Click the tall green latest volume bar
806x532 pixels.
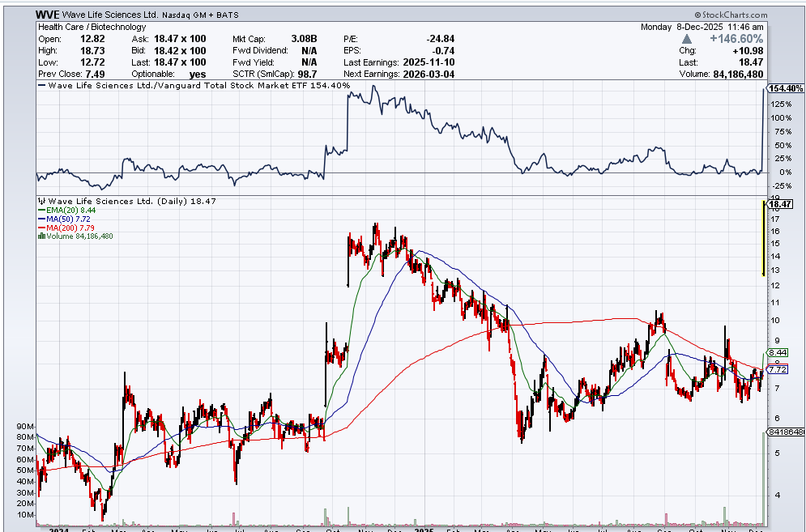tap(763, 479)
